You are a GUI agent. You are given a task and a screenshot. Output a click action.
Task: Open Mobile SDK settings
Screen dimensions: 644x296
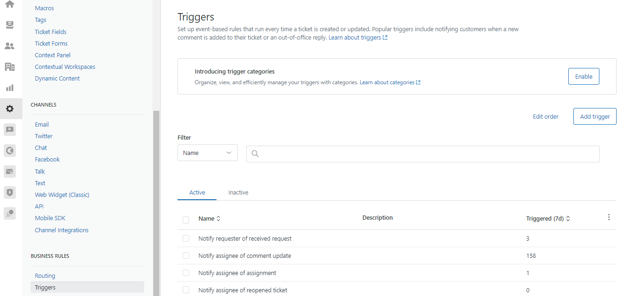tap(50, 218)
